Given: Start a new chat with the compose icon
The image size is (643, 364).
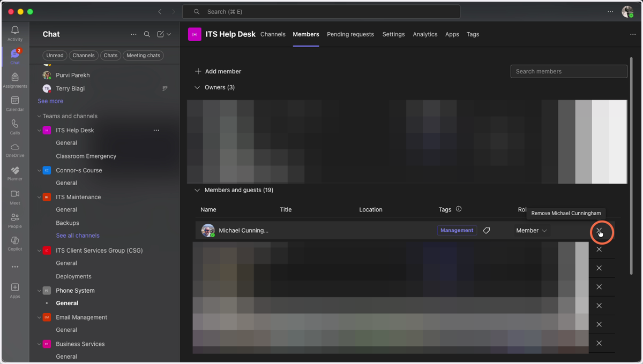Looking at the screenshot, I should click(160, 34).
